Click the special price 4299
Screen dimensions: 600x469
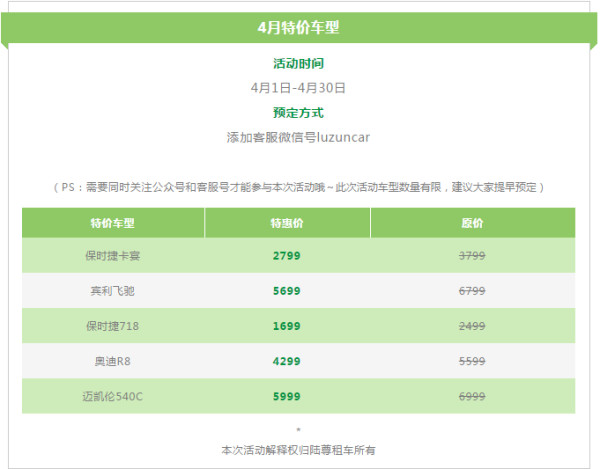[287, 361]
